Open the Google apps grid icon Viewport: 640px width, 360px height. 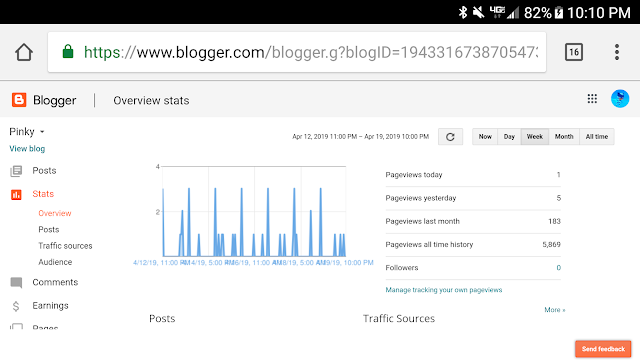point(592,99)
